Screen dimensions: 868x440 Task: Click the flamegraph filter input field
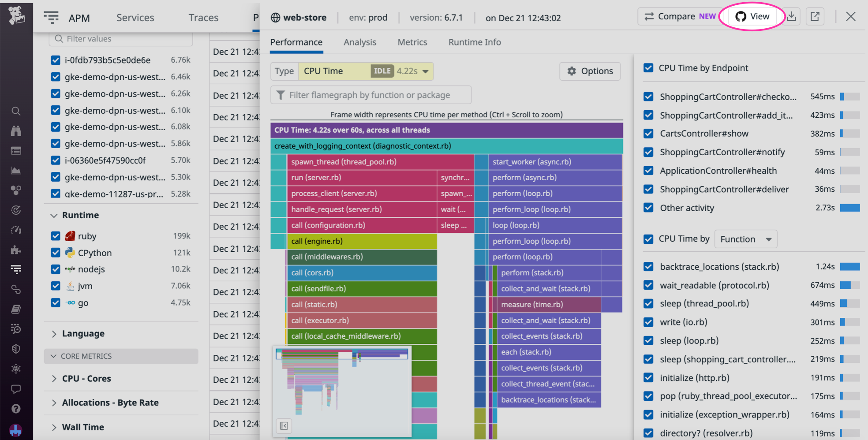370,94
